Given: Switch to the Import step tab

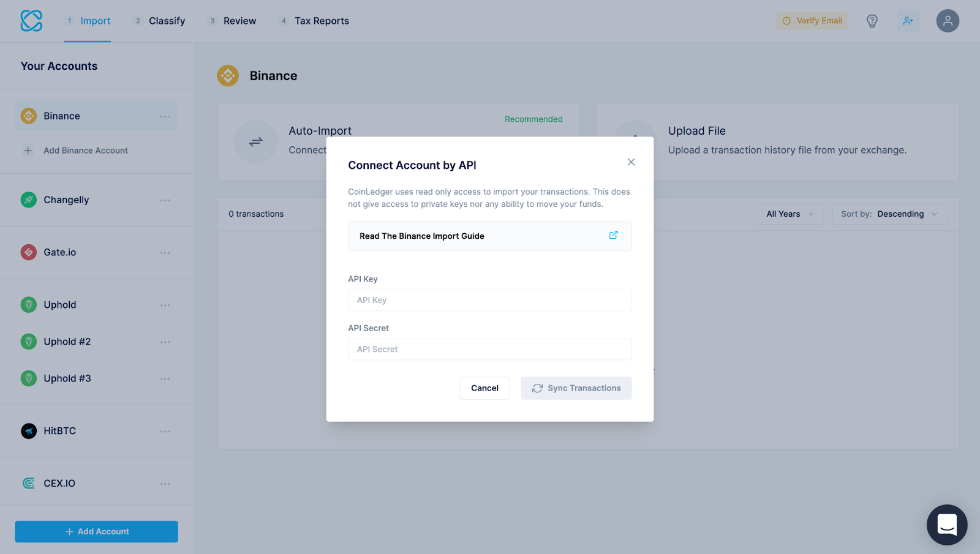Looking at the screenshot, I should click(88, 21).
